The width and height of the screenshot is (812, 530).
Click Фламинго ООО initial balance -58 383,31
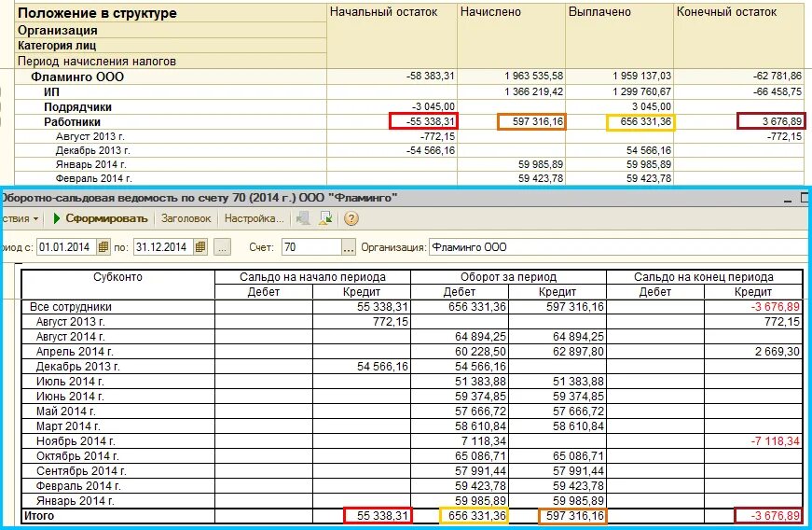pyautogui.click(x=431, y=77)
